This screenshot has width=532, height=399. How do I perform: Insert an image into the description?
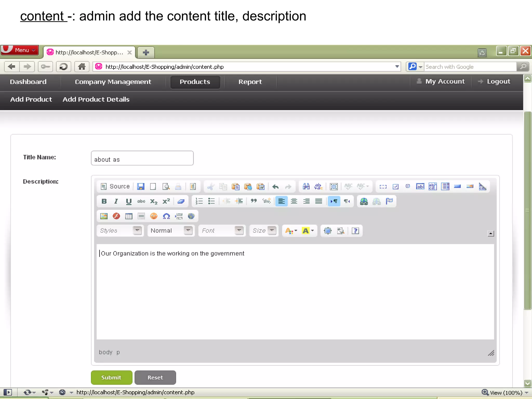[104, 216]
